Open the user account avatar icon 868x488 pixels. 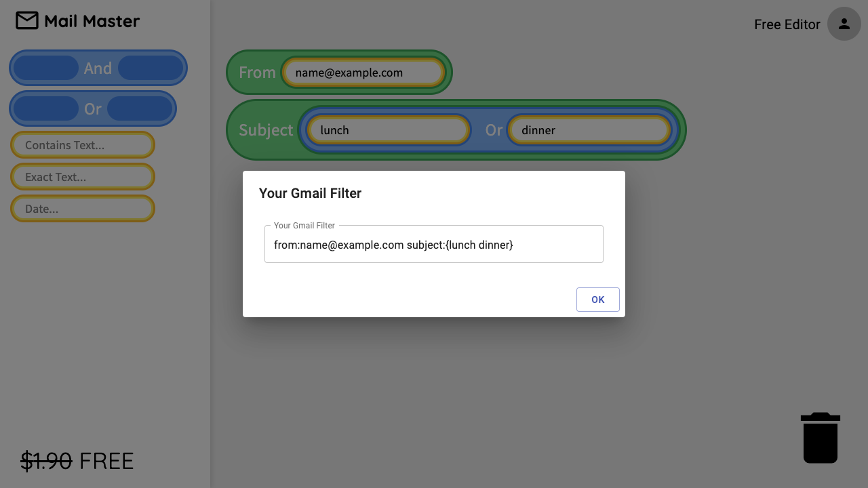click(844, 24)
